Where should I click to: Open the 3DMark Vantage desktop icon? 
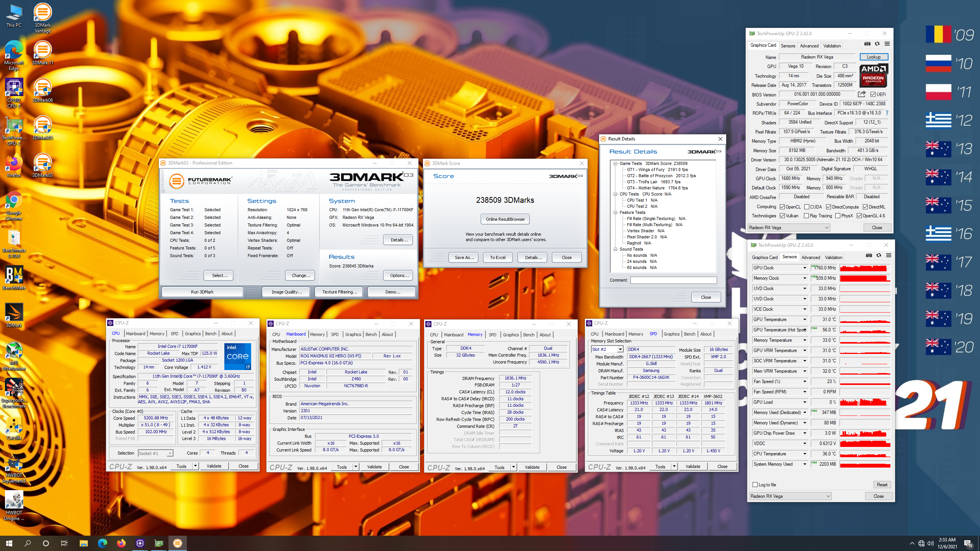click(42, 18)
